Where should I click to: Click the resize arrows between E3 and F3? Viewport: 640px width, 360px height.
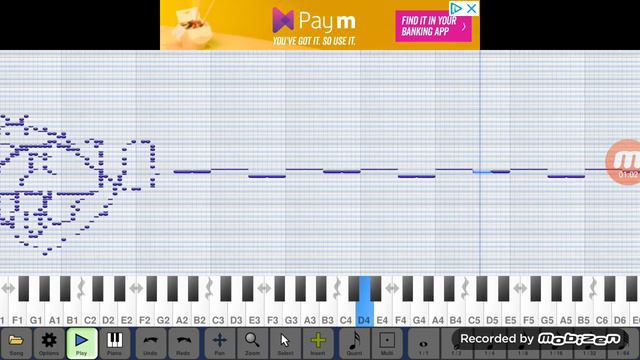(x=264, y=288)
